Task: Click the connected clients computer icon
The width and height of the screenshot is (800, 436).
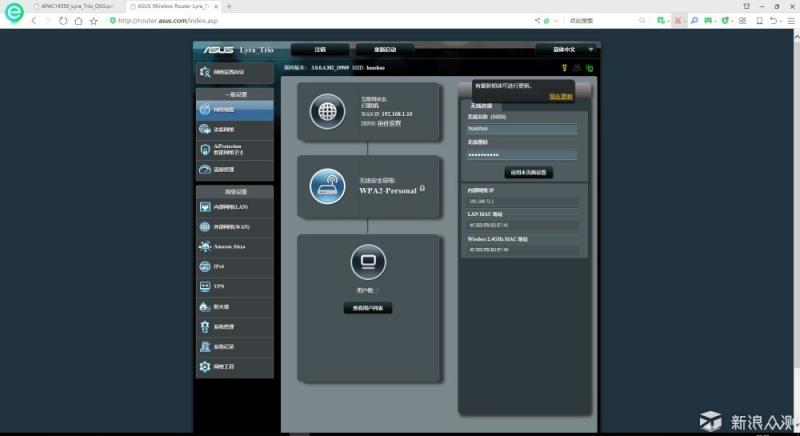Action: pyautogui.click(x=368, y=262)
